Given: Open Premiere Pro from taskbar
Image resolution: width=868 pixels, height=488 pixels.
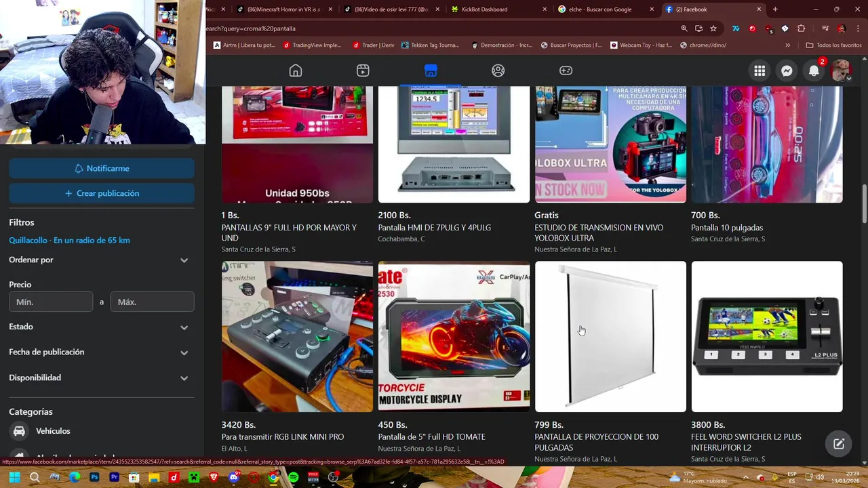Looking at the screenshot, I should pyautogui.click(x=115, y=477).
